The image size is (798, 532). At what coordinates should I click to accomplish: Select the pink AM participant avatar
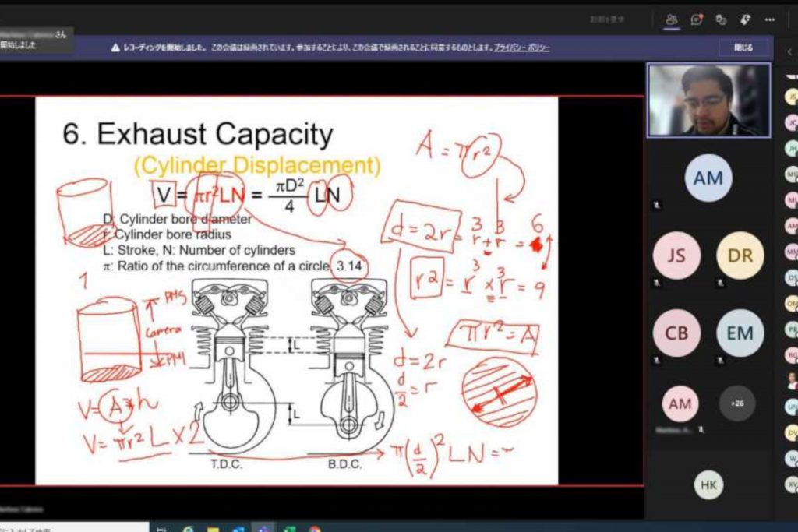680,403
